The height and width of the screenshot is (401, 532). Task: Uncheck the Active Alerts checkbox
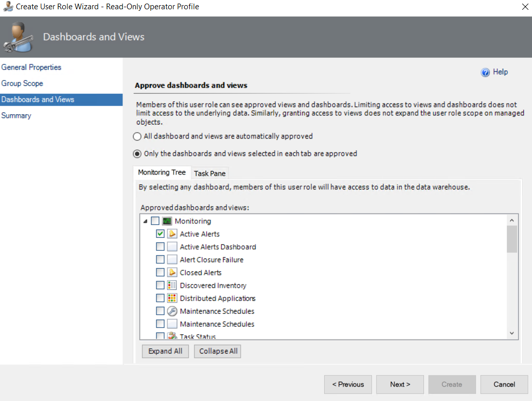160,234
